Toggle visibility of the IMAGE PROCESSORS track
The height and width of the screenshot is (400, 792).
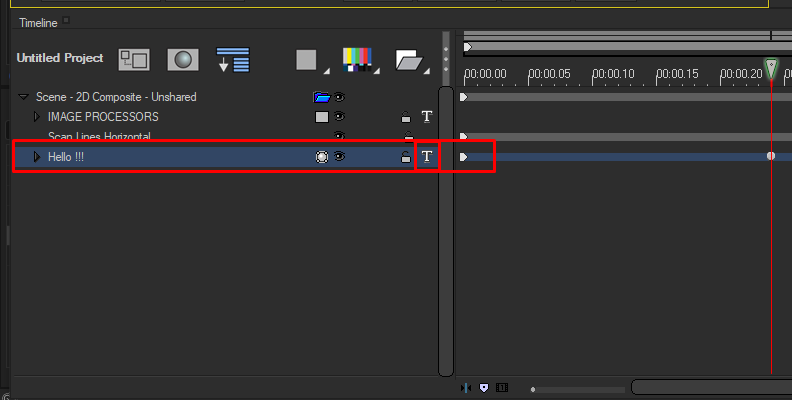click(x=340, y=117)
